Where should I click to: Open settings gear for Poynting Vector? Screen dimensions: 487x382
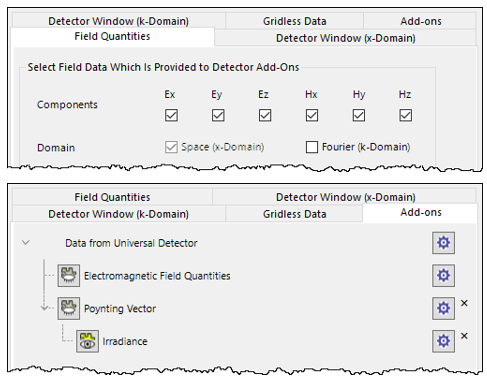[x=443, y=308]
